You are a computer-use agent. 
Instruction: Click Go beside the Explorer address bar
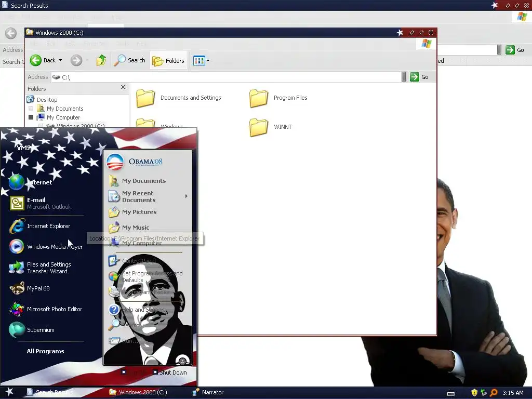point(419,77)
